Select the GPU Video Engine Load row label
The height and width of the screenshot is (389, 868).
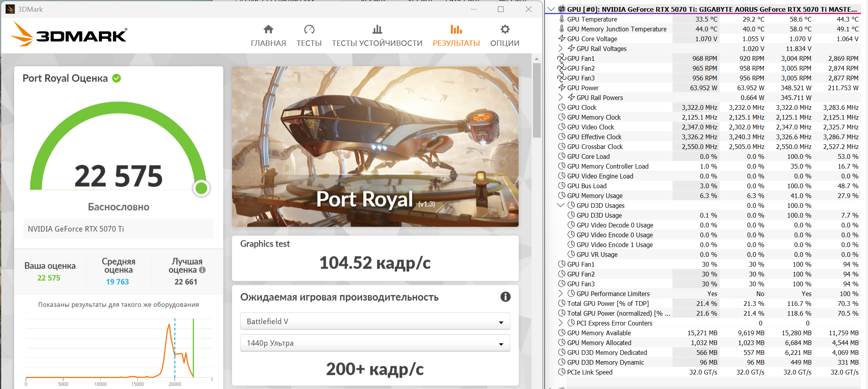[x=600, y=176]
